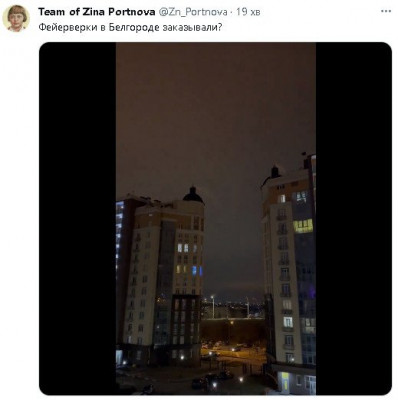Image resolution: width=398 pixels, height=400 pixels.
Task: Click the illuminated street between the buildings
Action: pos(233,352)
